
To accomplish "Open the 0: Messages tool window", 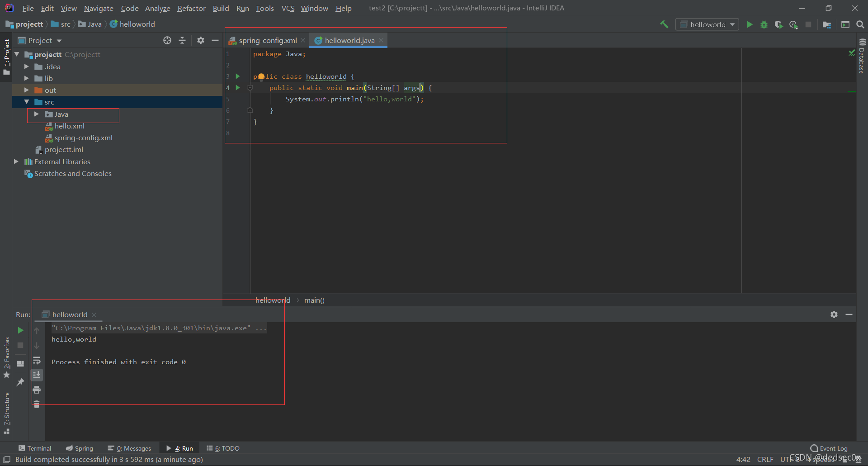I will point(129,448).
